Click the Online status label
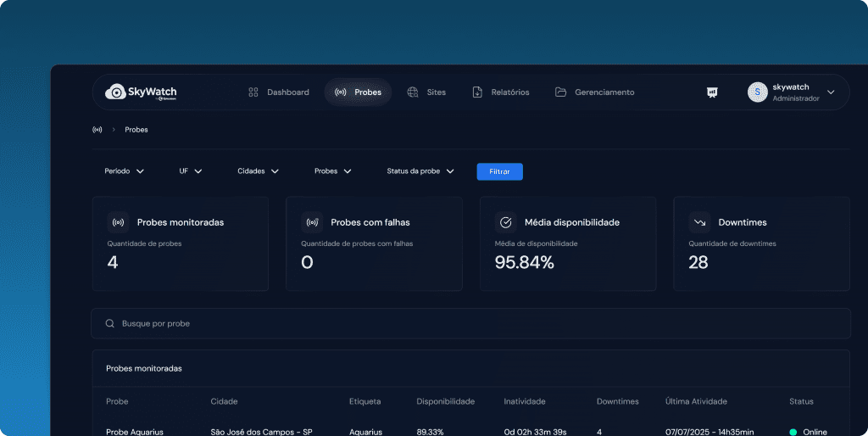Viewport: 868px width, 436px height. tap(815, 432)
